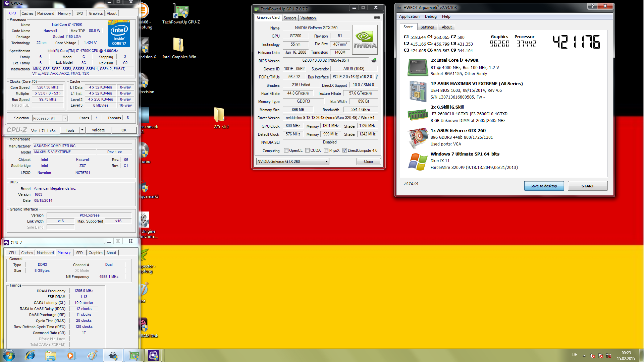Enable the CUDA checkbox in GPU-Z

tap(307, 150)
